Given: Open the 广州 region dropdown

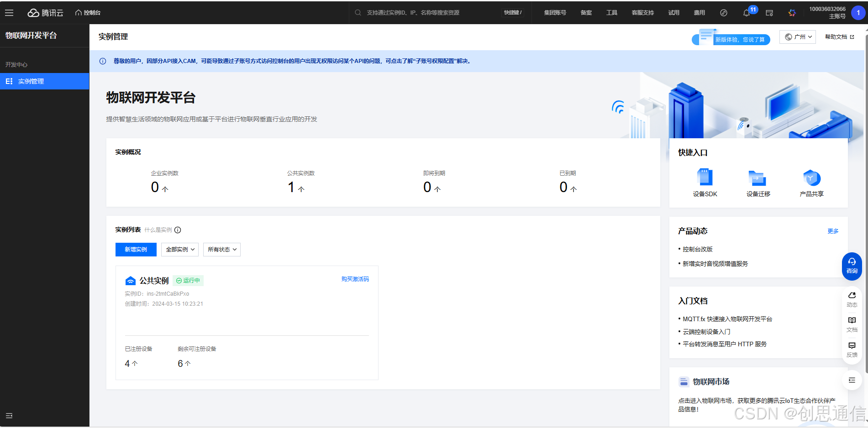Looking at the screenshot, I should (x=798, y=37).
